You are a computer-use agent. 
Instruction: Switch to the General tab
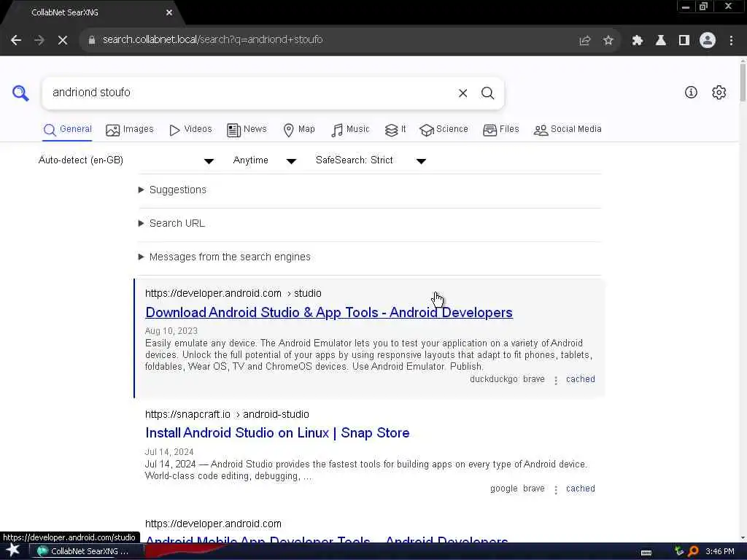[67, 130]
